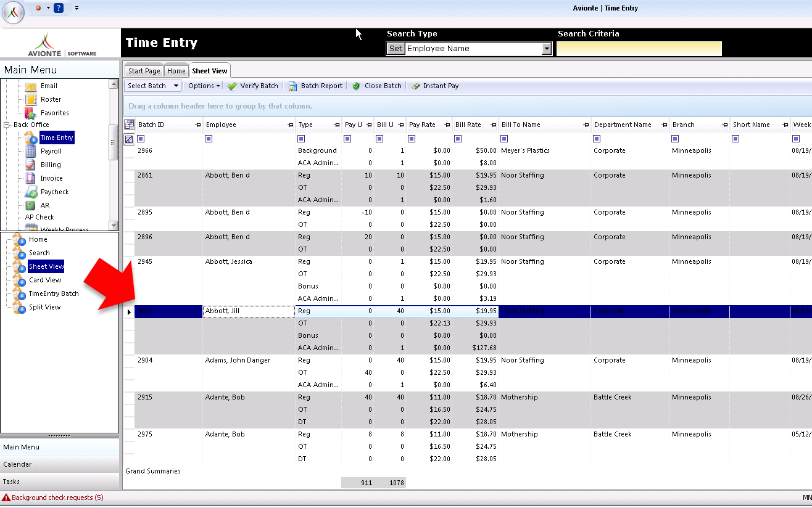Open the Email item in Main Menu tree
Image resolution: width=812 pixels, height=508 pixels.
[x=49, y=86]
